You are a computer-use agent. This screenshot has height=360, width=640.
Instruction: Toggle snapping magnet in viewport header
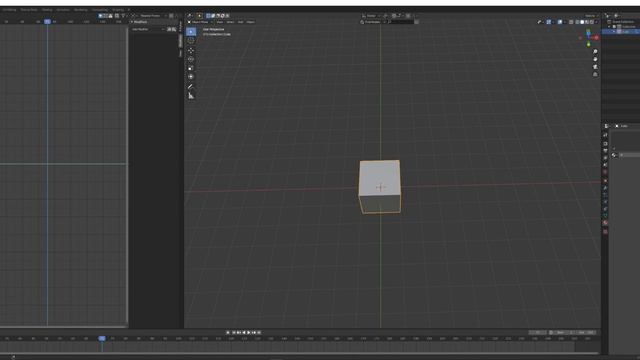394,16
